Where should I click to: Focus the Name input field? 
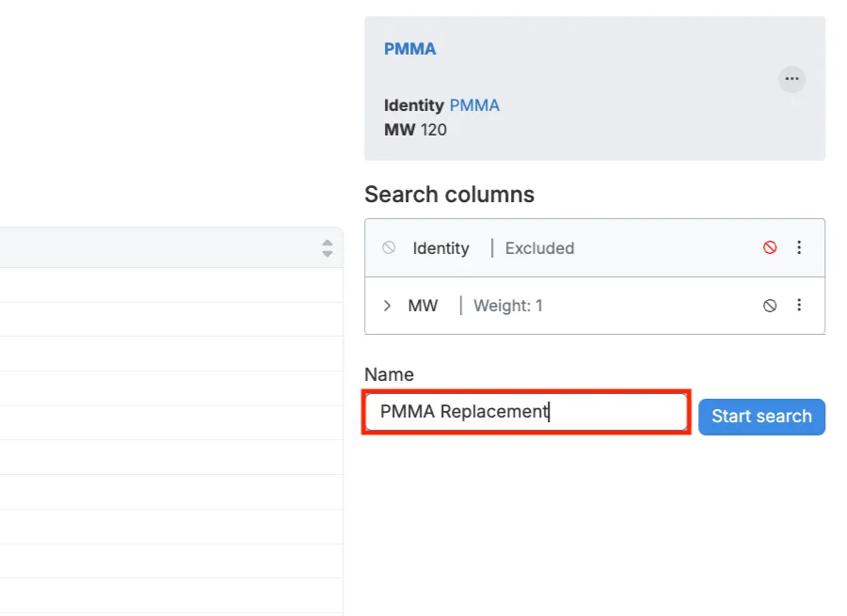click(526, 412)
